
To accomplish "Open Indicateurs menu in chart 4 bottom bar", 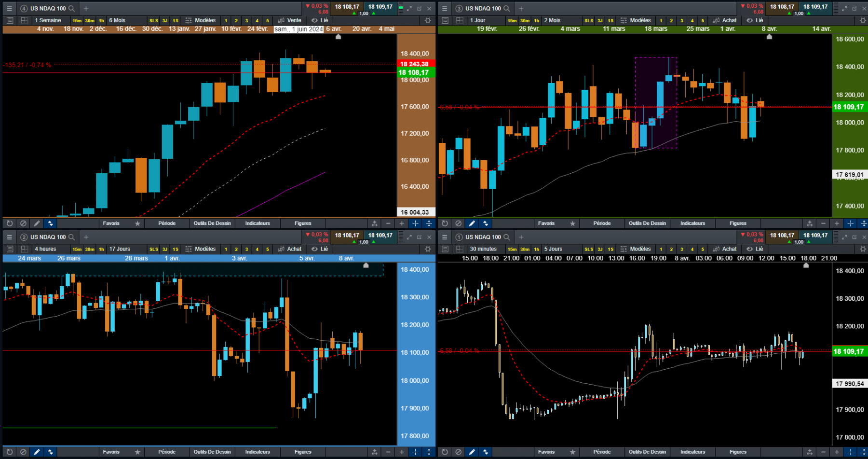I will coord(258,223).
